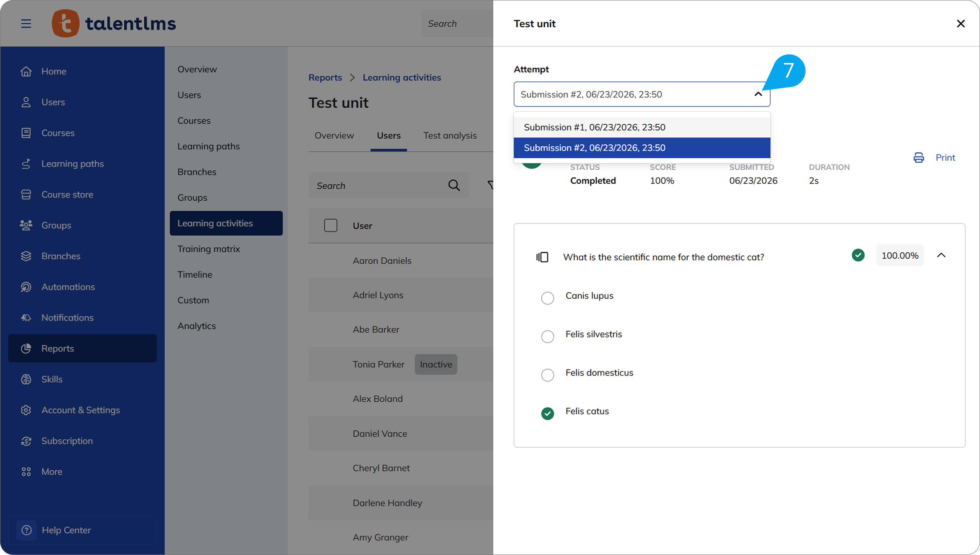
Task: Tick the User column header checkbox
Action: [x=331, y=225]
